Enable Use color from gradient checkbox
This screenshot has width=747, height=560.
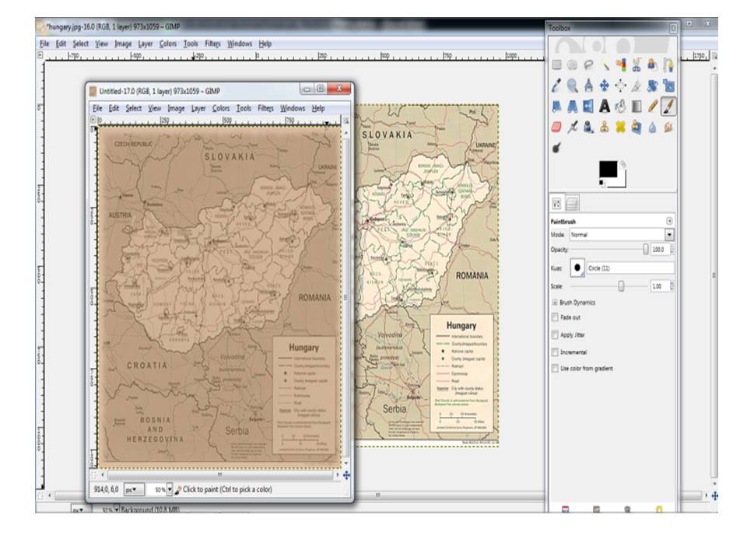click(x=555, y=368)
